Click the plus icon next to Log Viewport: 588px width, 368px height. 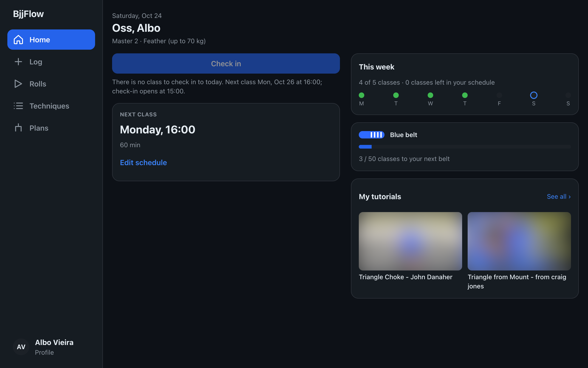coord(18,62)
